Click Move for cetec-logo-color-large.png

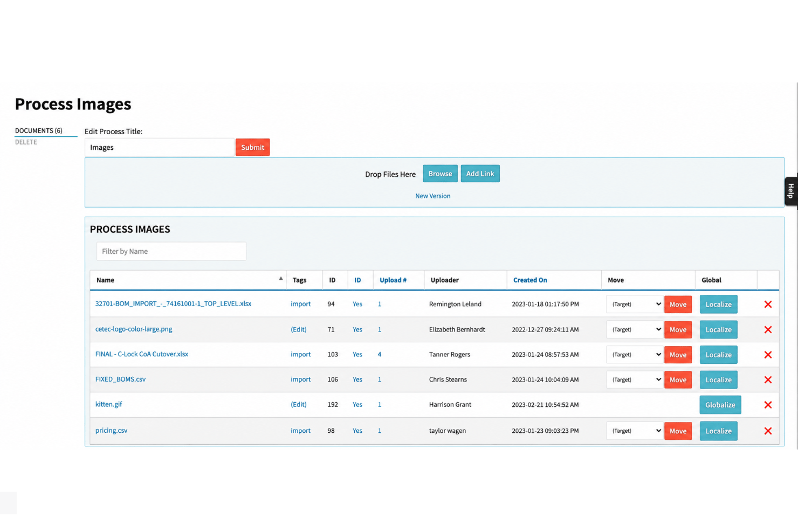coord(678,330)
